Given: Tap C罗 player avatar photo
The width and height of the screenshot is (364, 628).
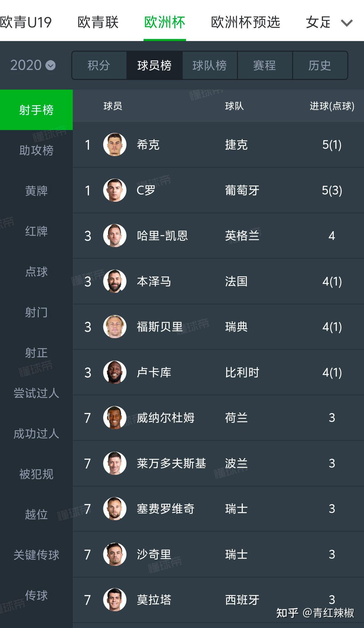Looking at the screenshot, I should (115, 190).
